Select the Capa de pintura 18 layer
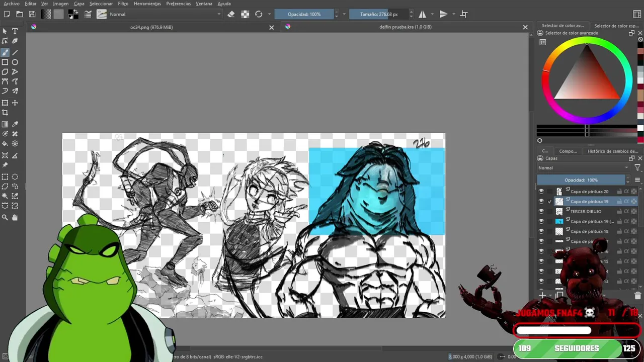Image resolution: width=644 pixels, height=362 pixels. point(589,231)
